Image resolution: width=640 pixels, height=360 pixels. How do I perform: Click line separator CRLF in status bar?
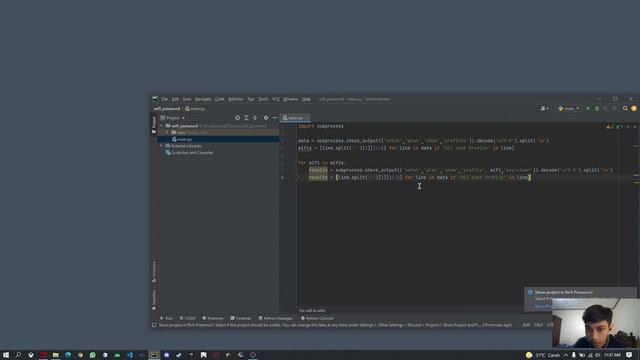(538, 325)
